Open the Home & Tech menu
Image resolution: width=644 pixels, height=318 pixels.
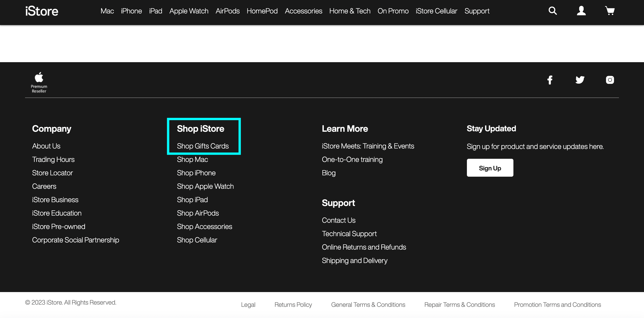pos(350,11)
